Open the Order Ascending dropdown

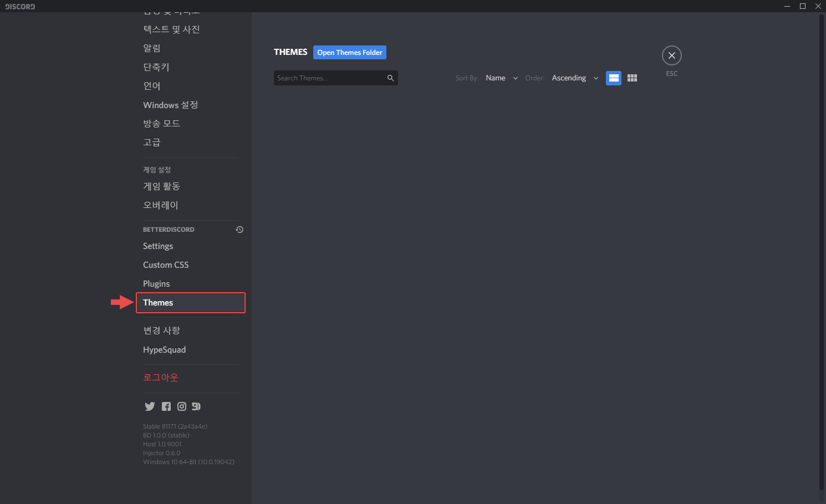click(575, 78)
